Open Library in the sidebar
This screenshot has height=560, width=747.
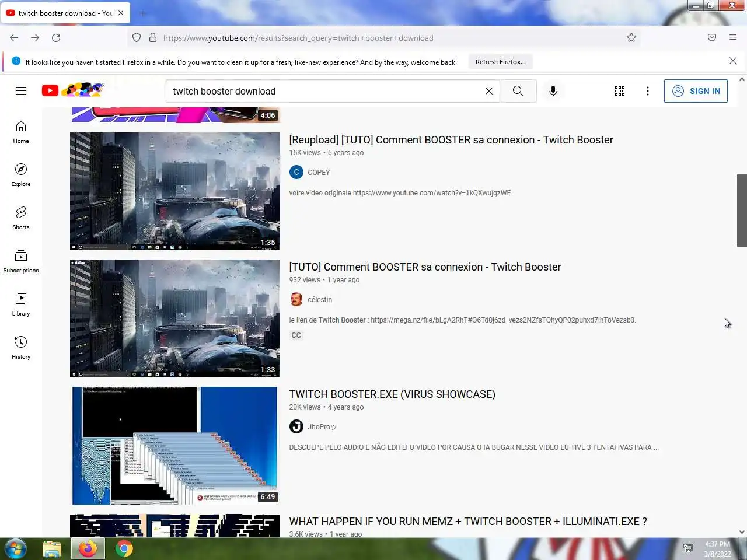pyautogui.click(x=21, y=305)
